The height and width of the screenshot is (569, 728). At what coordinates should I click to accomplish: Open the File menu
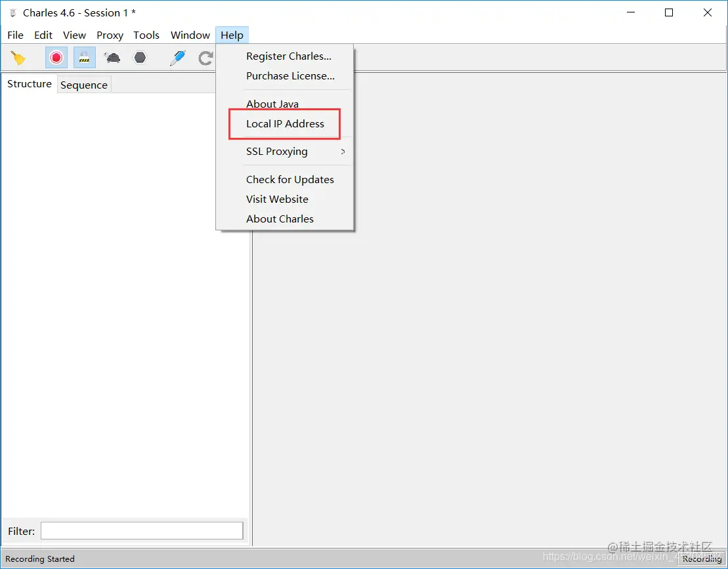15,35
